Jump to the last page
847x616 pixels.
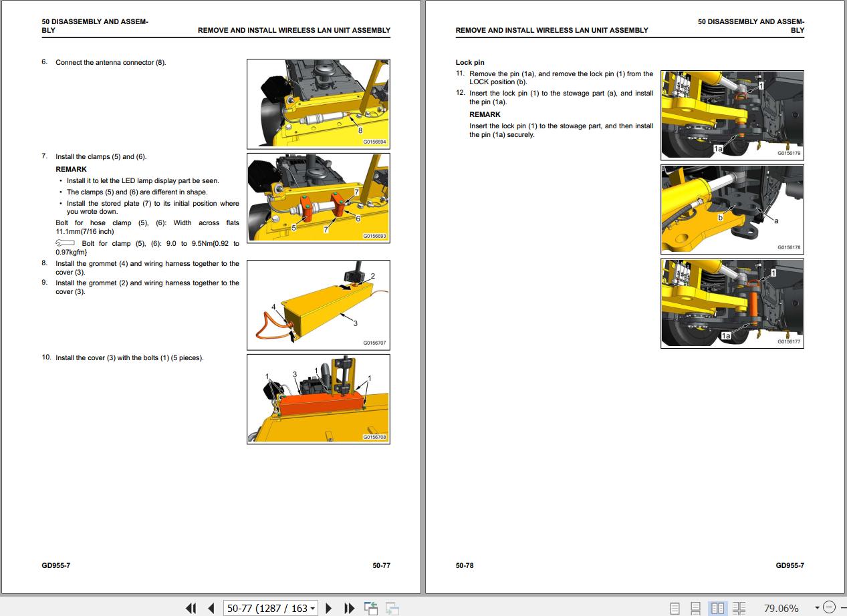tap(349, 608)
